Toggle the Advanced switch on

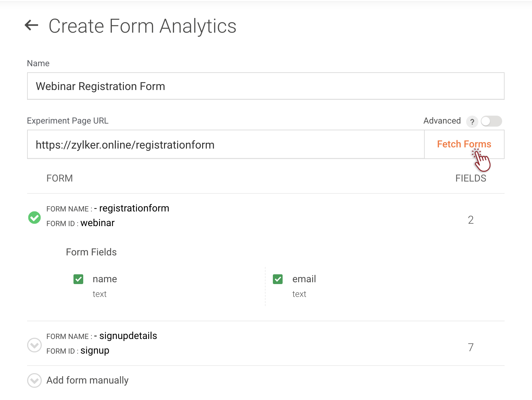coord(491,121)
